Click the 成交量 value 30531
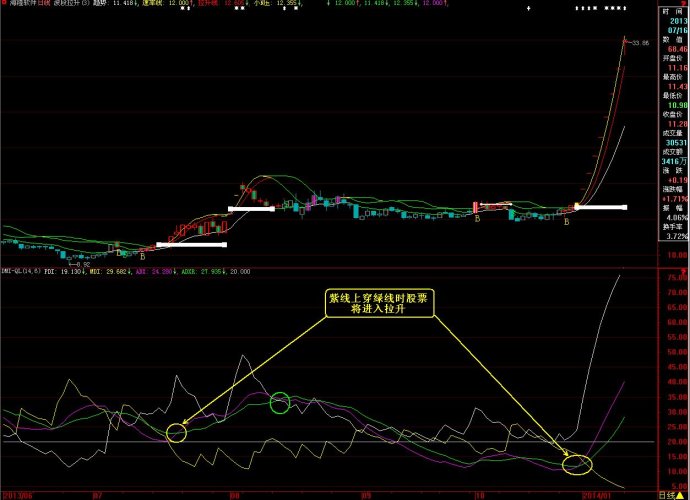Viewport: 690px width, 500px height. (676, 143)
